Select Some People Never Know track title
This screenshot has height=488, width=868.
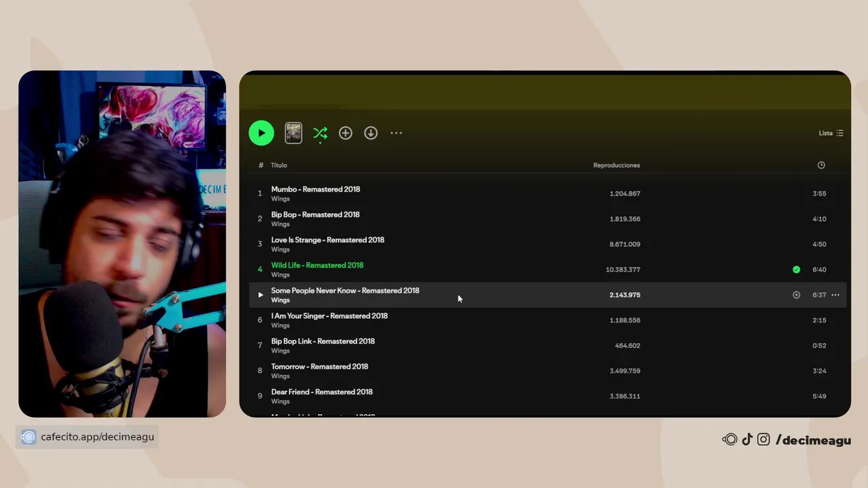tap(345, 290)
